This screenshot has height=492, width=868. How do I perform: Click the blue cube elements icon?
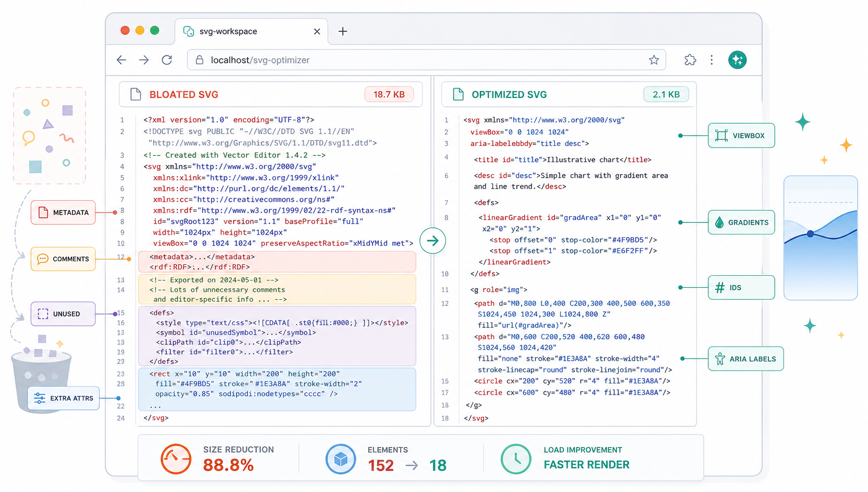(x=341, y=459)
